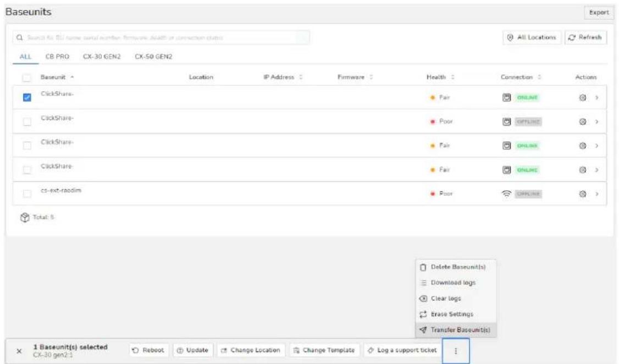Click wifi connection icon for cs-ext-raodim
Image resolution: width=619 pixels, height=364 pixels.
(x=506, y=194)
